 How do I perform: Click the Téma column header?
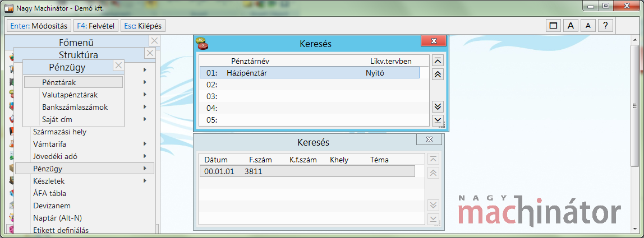379,160
